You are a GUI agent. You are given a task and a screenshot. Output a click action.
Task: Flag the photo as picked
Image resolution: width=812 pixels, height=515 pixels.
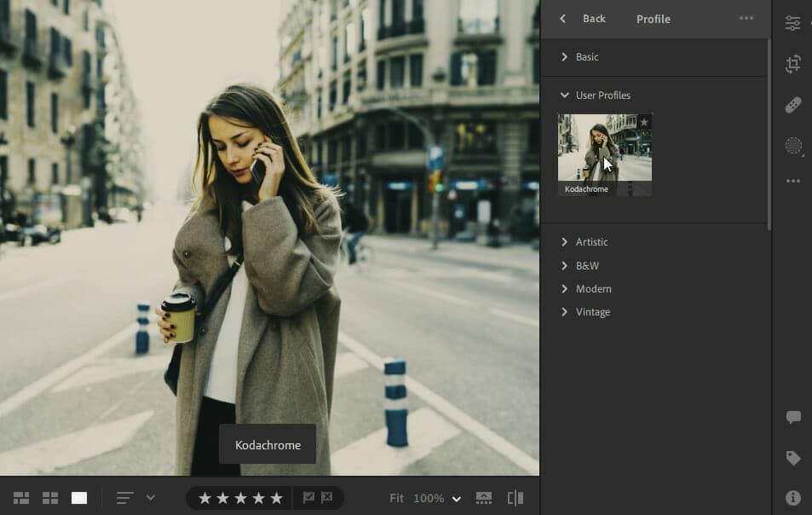(x=308, y=498)
